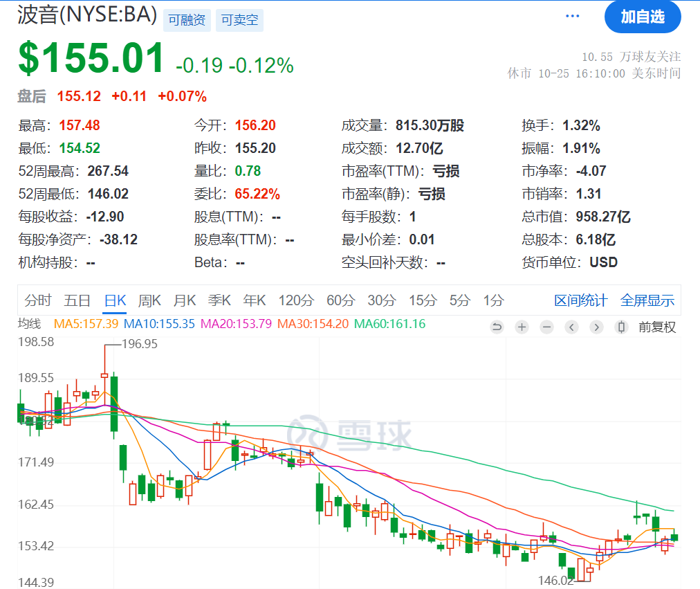Click the MA30:154.20 indicator label
This screenshot has height=589, width=700.
313,324
